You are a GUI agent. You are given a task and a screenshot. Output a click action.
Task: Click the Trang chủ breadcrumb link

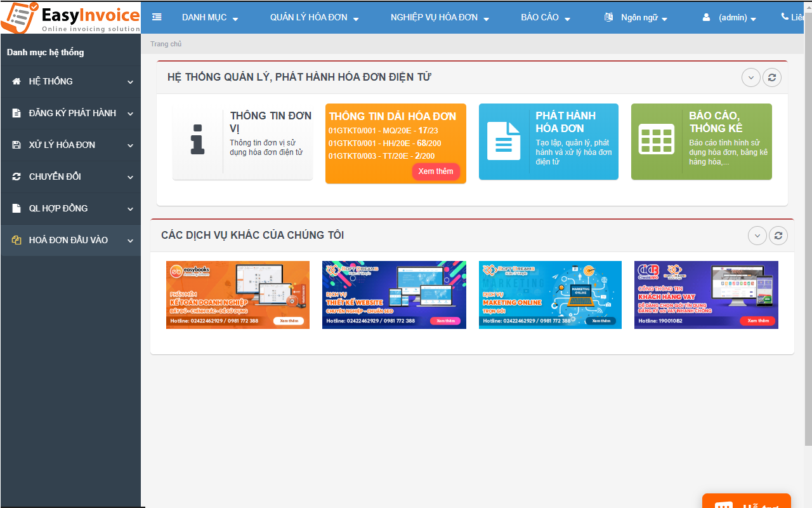coord(166,44)
